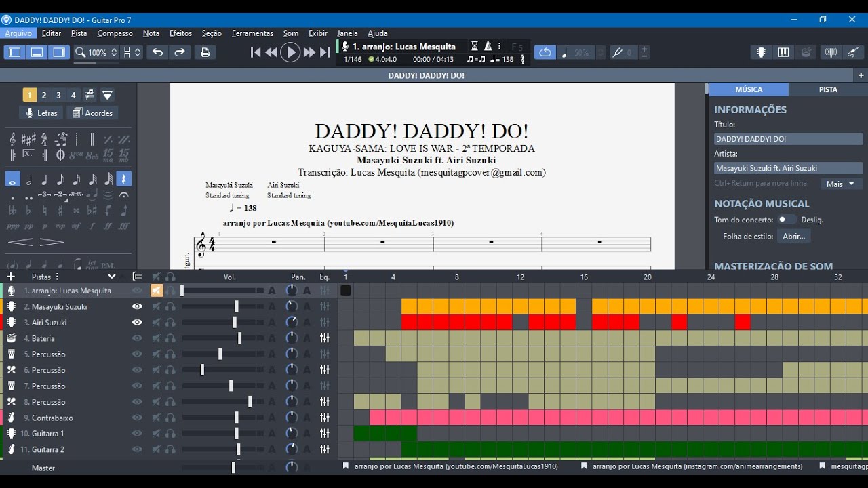The height and width of the screenshot is (488, 868).
Task: Open the design mode dropdown arrow icon
Action: pos(107,95)
